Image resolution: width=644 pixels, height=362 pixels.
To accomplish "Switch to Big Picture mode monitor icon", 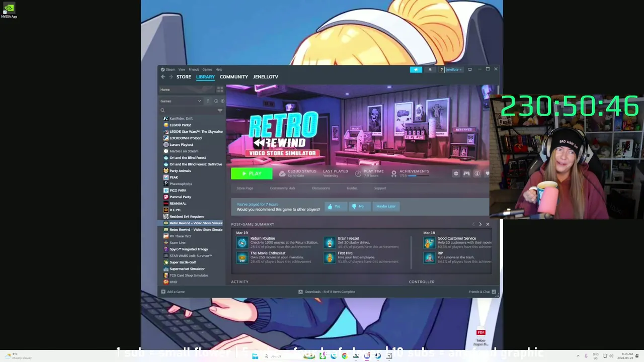I will tap(470, 69).
